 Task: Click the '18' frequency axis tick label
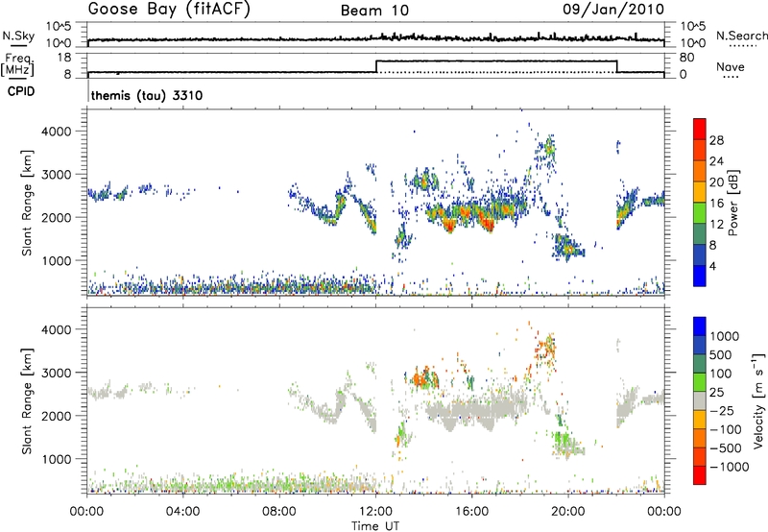[63, 58]
